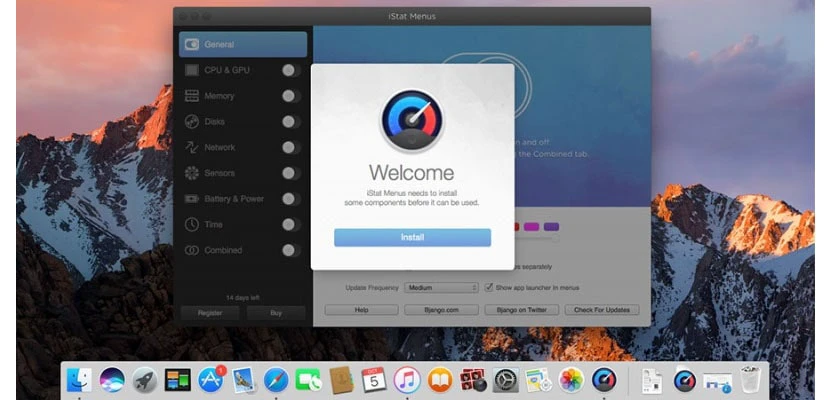Open Siri icon in Dock
840x400 pixels.
pyautogui.click(x=112, y=380)
